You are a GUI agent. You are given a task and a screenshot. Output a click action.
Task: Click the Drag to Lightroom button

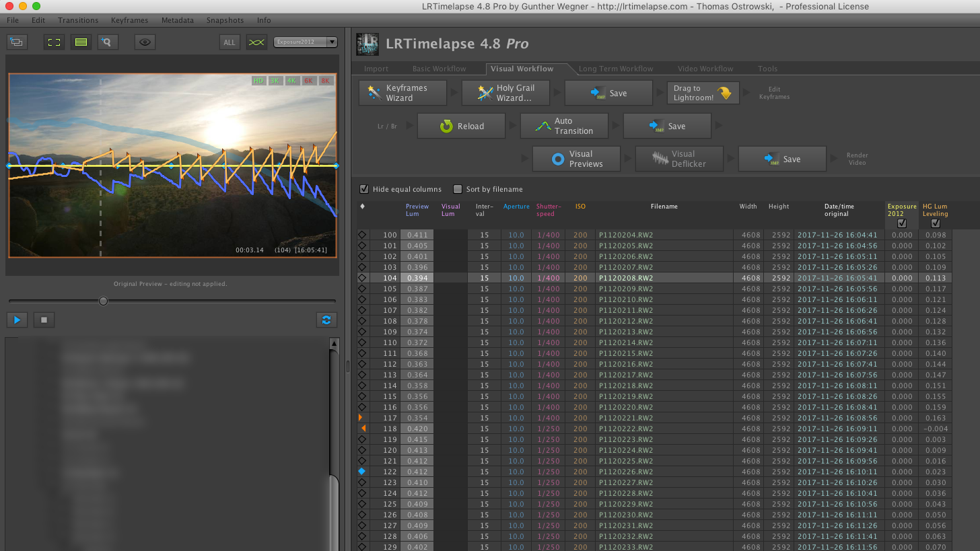tap(703, 93)
